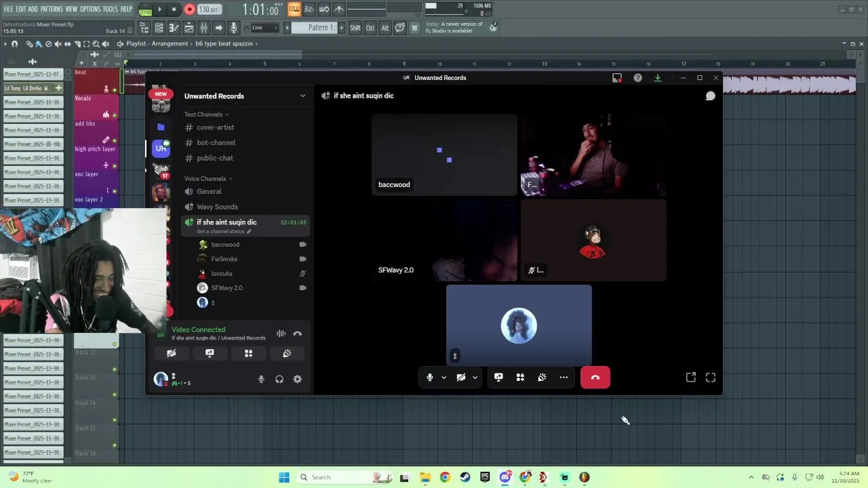Click the taskbar Search box
868x488 pixels.
pos(346,477)
